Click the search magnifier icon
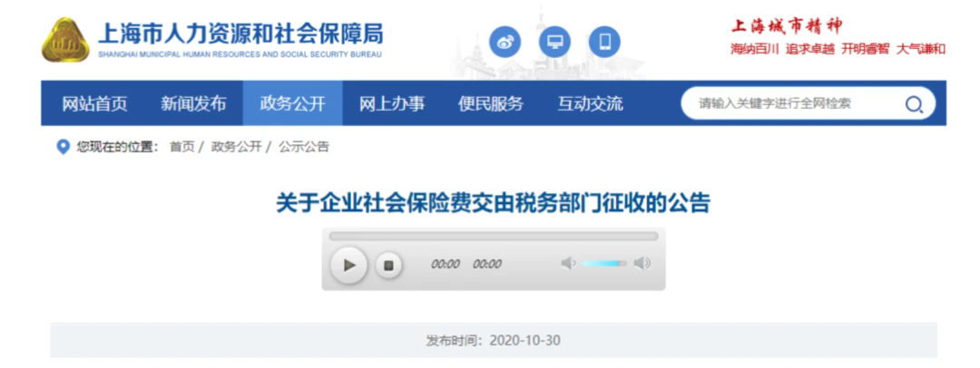 913,104
